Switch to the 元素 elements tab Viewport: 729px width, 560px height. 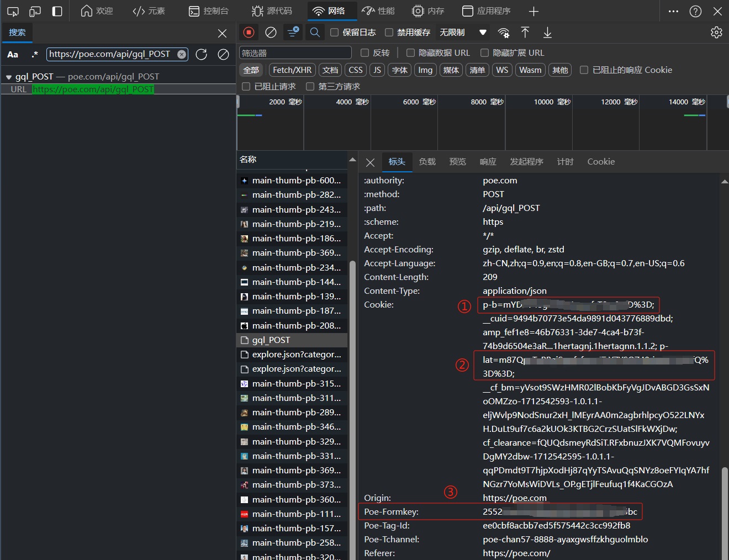149,11
